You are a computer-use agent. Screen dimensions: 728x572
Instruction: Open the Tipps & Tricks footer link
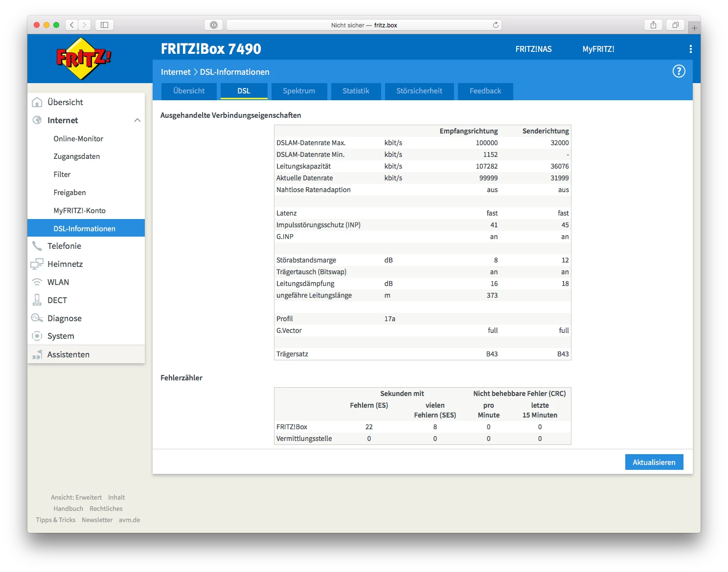coord(56,520)
